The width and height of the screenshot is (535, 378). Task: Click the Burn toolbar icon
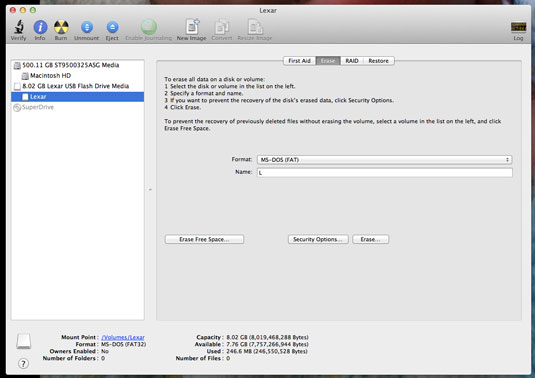pyautogui.click(x=61, y=27)
